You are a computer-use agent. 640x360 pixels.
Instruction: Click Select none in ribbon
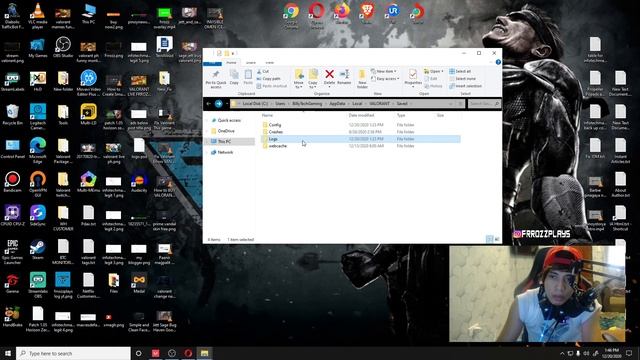(x=462, y=79)
